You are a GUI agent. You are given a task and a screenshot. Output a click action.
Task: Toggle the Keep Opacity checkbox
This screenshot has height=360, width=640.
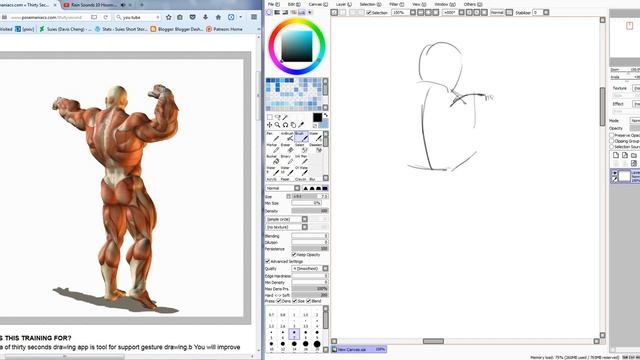point(294,255)
